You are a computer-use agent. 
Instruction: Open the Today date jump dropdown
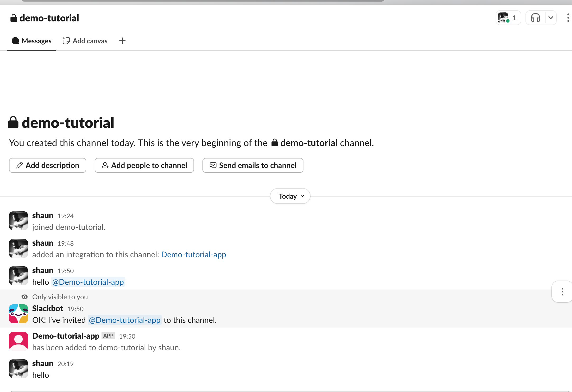tap(290, 196)
